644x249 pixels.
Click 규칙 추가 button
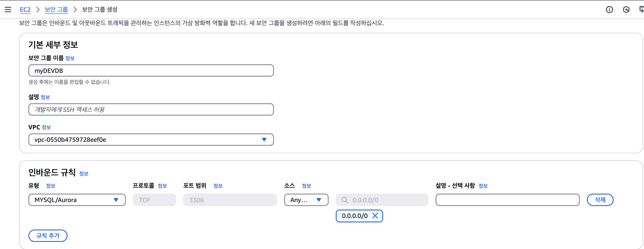click(48, 235)
